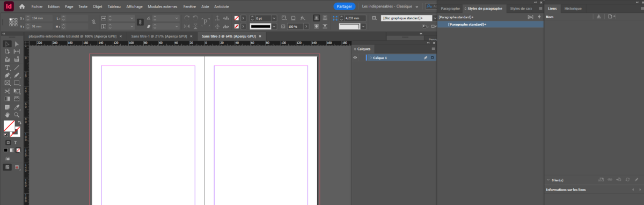
Task: Open the Fichier menu
Action: click(x=37, y=6)
